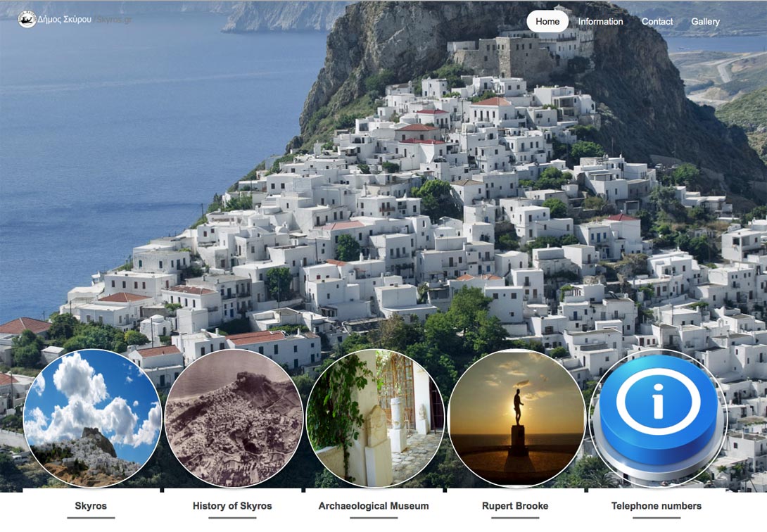Click the Δήμος Σκύρου site title
Image resolution: width=767 pixels, height=532 pixels.
click(x=65, y=20)
